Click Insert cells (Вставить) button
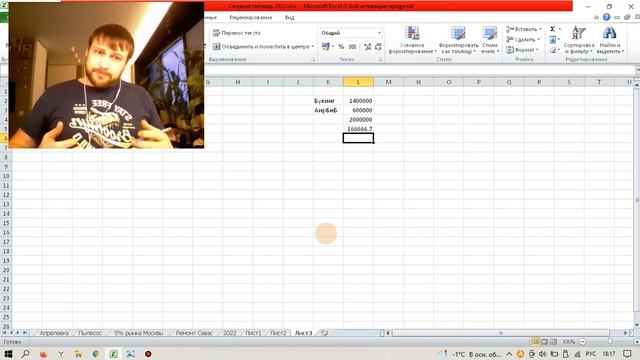Viewport: 640px width, 360px height. click(522, 29)
